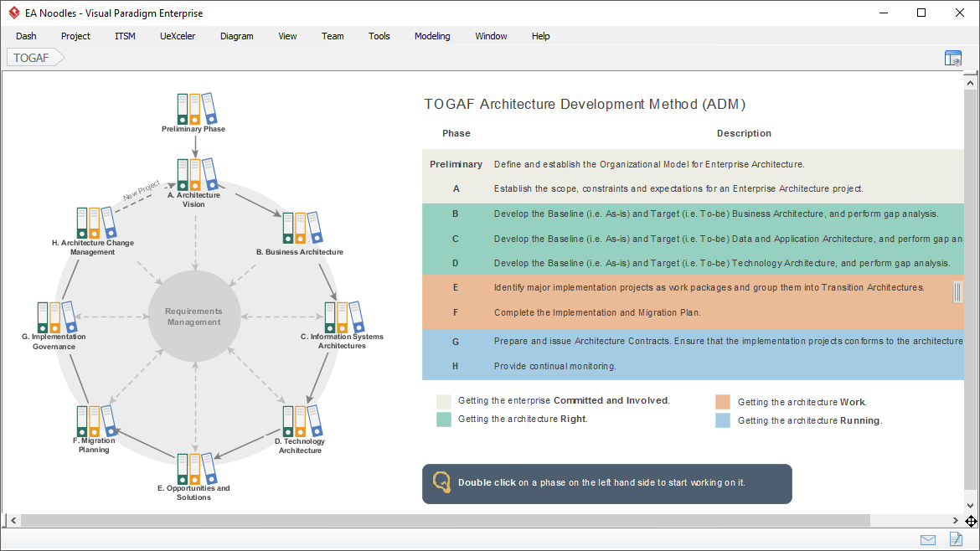Click the mail icon in status bar

[928, 539]
